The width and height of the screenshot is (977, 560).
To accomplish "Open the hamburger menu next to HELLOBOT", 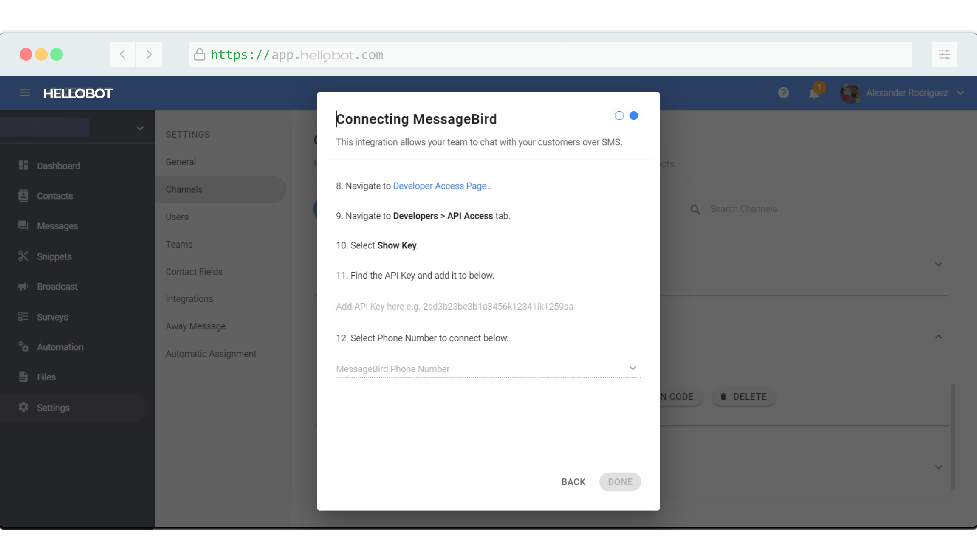I will [25, 93].
